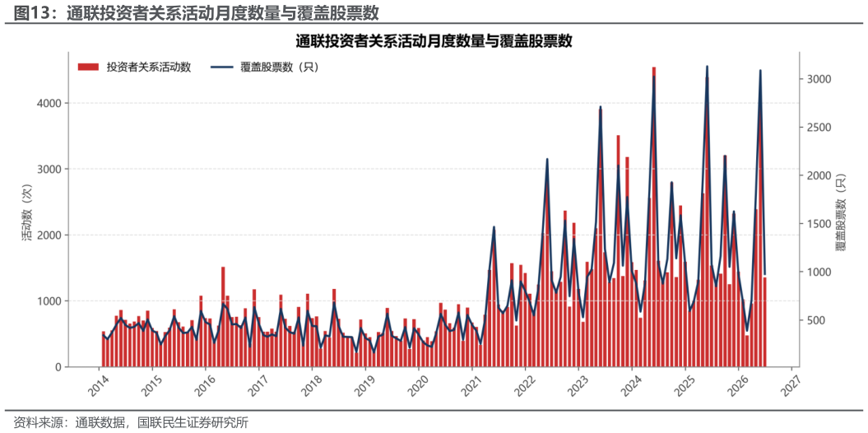
Task: Click the tallest red bar in mid-2024
Action: 654,216
